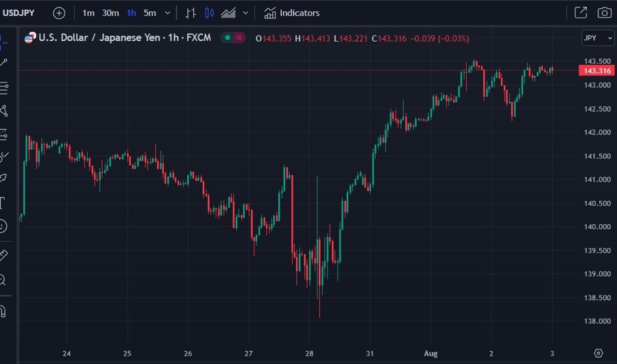Toggle the green market status indicator
Screen dimensions: 617x364
227,38
